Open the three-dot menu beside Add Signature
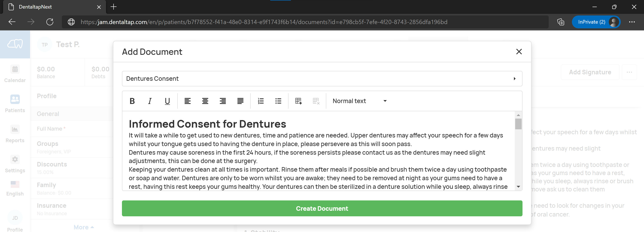The image size is (644, 232). click(x=629, y=72)
